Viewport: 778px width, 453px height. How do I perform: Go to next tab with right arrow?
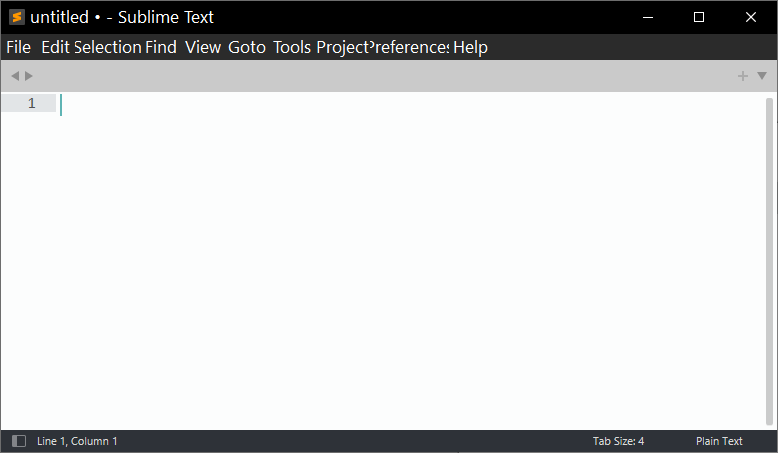pos(29,76)
